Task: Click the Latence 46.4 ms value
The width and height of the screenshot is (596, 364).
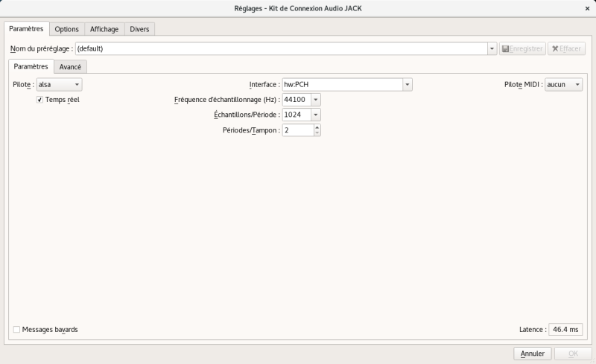Action: pos(565,330)
